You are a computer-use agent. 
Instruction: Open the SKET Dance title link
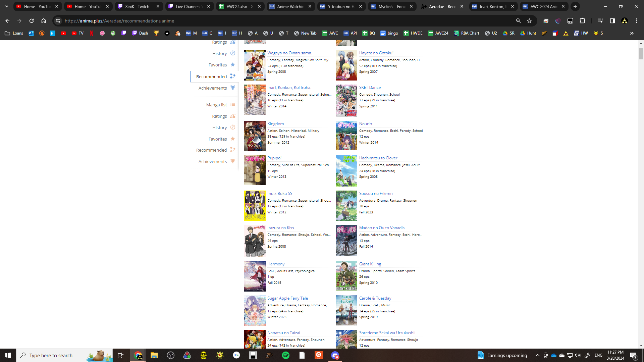(370, 88)
